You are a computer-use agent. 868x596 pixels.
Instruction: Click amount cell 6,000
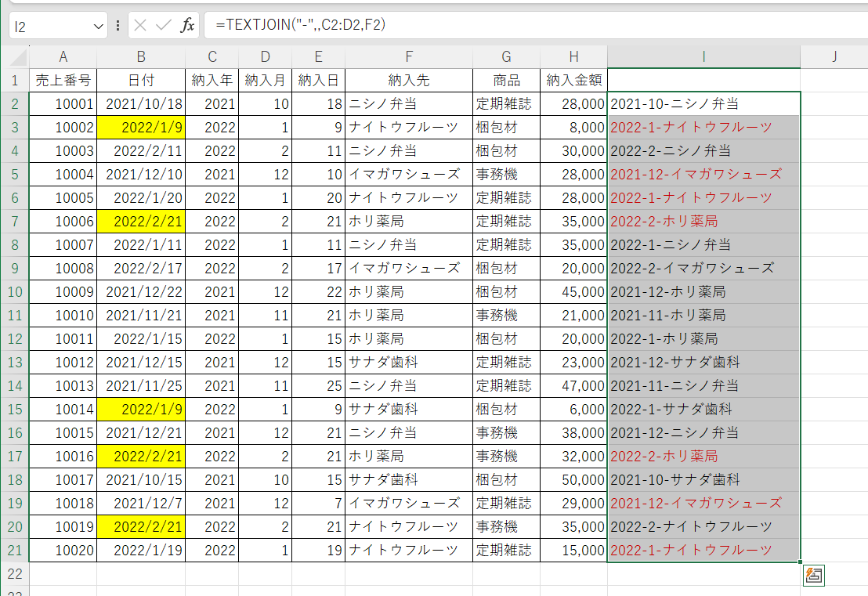[573, 410]
